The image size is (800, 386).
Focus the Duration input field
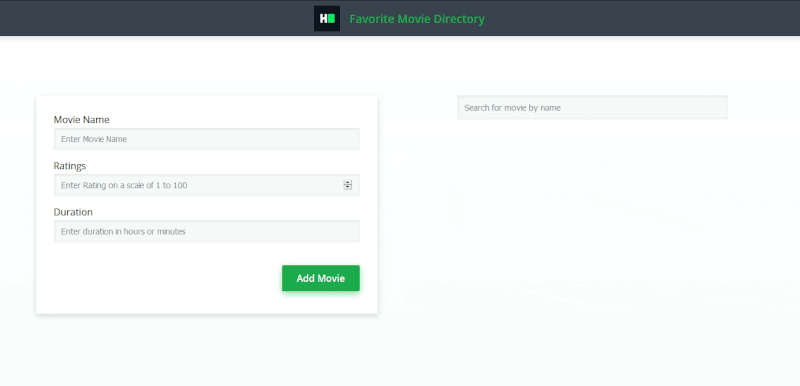coord(207,231)
